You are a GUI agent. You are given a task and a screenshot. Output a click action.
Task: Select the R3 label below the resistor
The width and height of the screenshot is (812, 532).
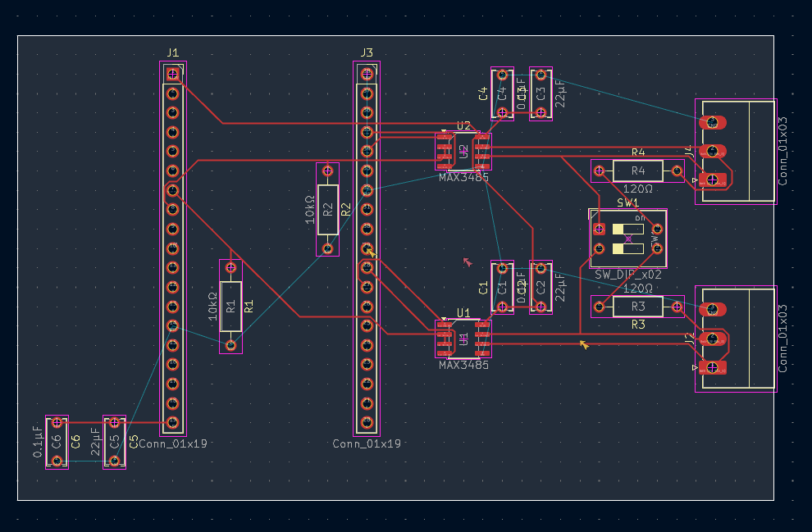click(x=638, y=325)
